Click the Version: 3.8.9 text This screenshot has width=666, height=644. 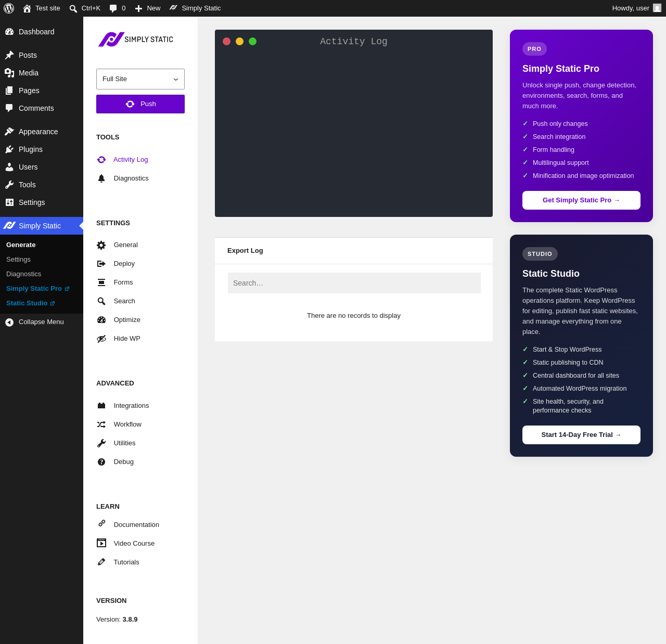point(117,620)
